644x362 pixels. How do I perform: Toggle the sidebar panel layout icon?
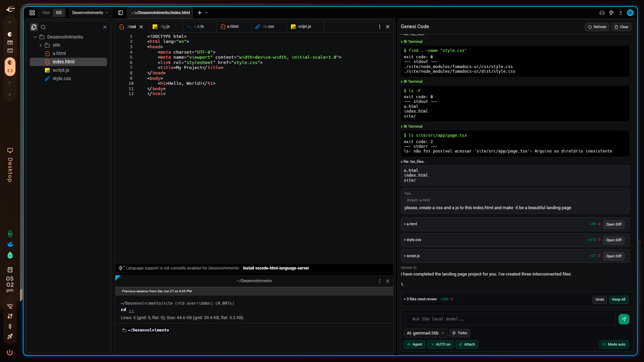coord(120,13)
